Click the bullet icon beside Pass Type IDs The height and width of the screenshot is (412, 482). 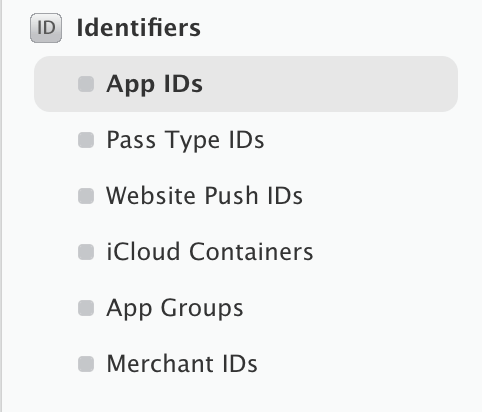86,140
